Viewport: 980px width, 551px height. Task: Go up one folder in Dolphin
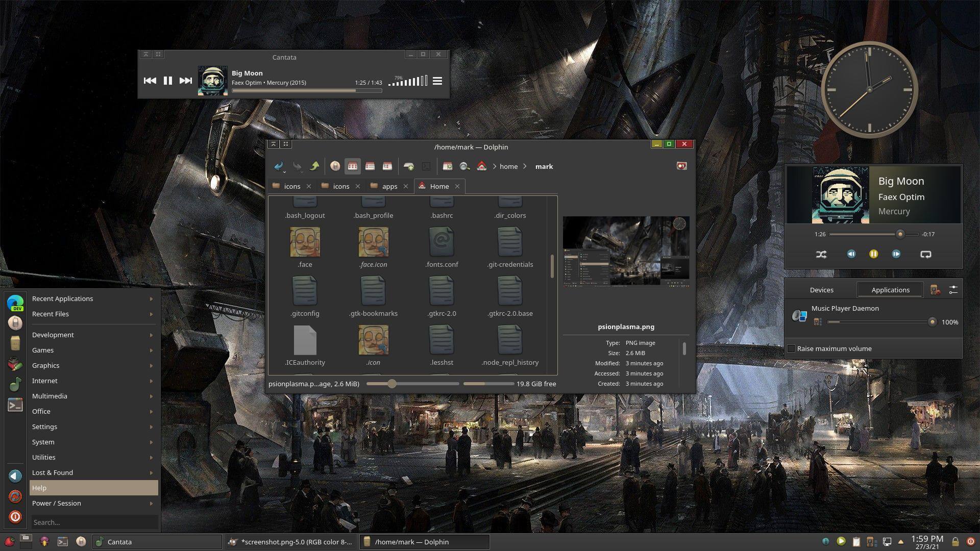pos(314,166)
